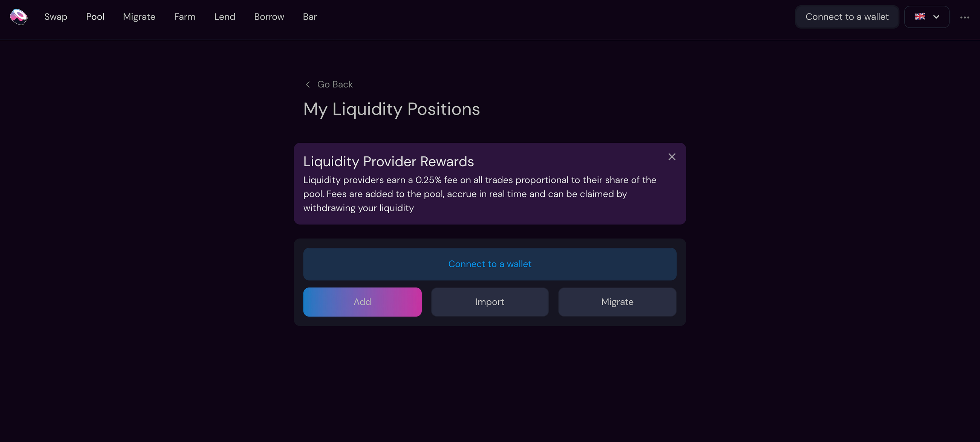This screenshot has height=442, width=980.
Task: Click the SushiSwap logo icon
Action: tap(18, 17)
